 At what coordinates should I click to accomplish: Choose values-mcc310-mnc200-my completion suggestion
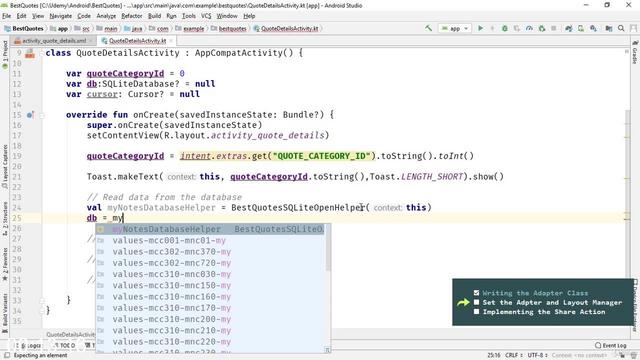click(210, 319)
